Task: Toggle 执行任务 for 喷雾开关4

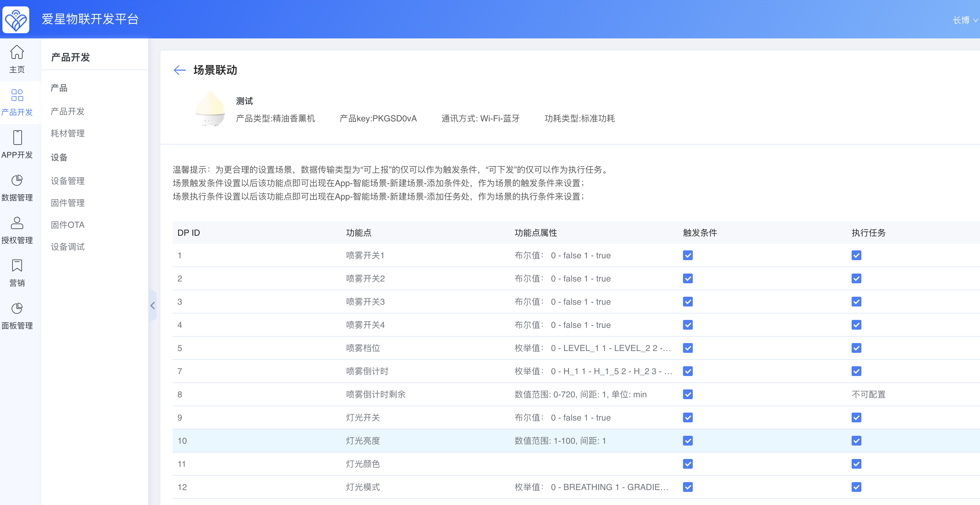Action: pyautogui.click(x=857, y=325)
